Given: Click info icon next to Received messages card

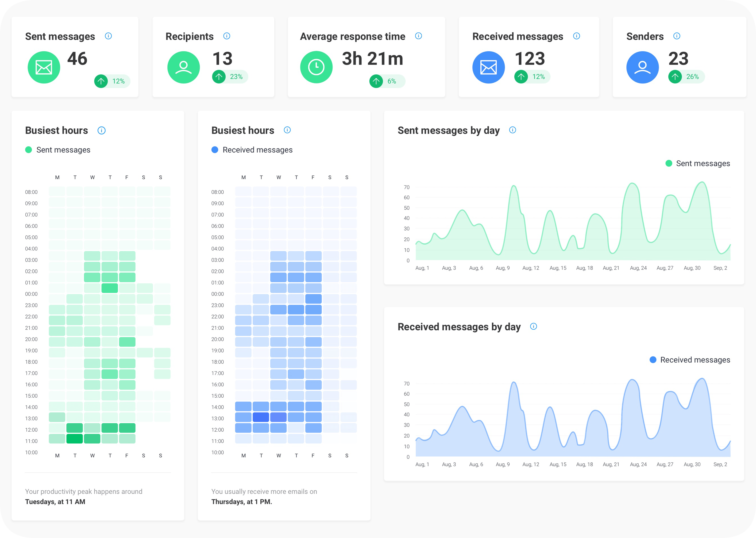Looking at the screenshot, I should 576,36.
